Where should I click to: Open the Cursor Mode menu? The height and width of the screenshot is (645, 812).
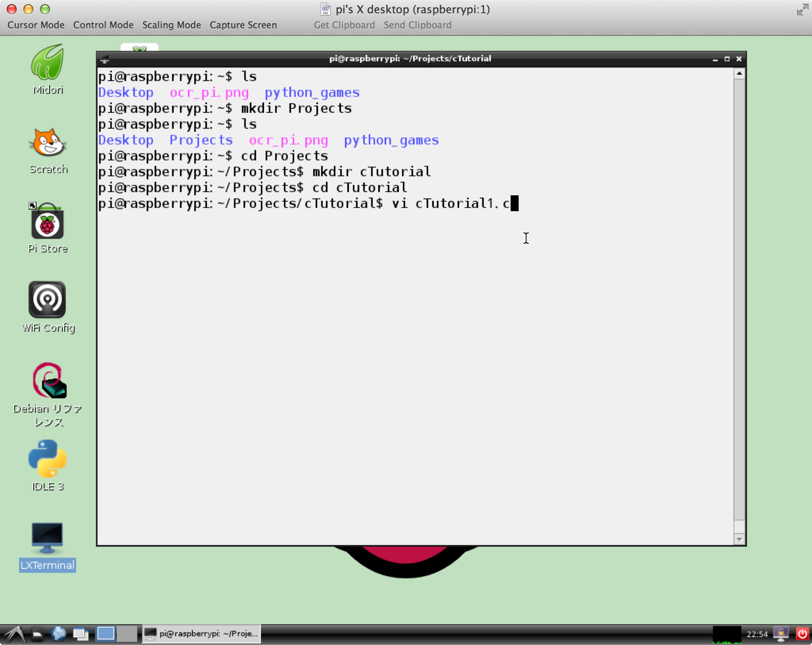click(36, 25)
